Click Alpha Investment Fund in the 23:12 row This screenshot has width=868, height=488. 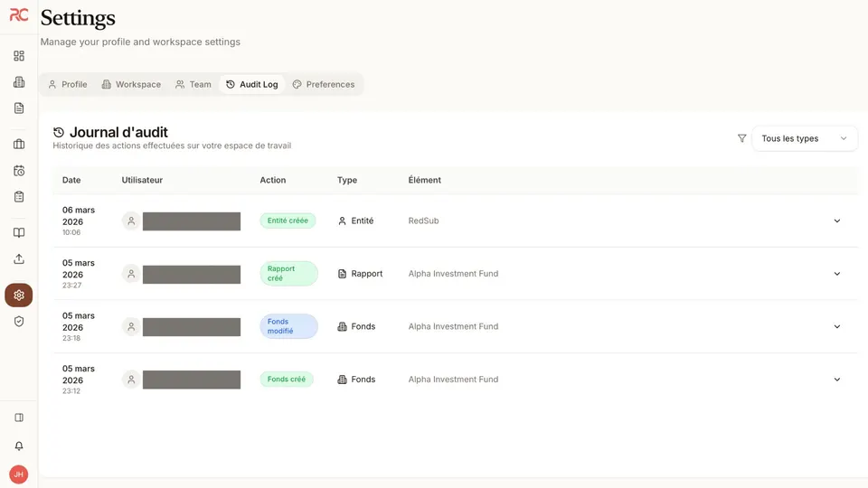coord(453,379)
